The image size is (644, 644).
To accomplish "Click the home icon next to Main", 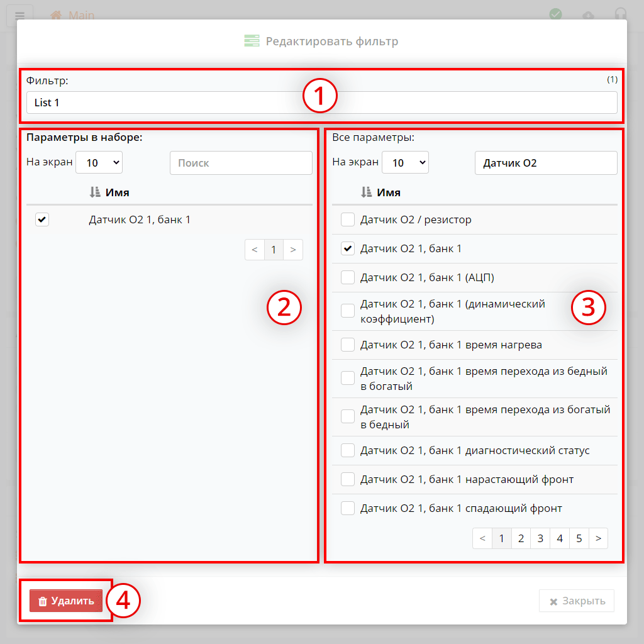I will 57,15.
